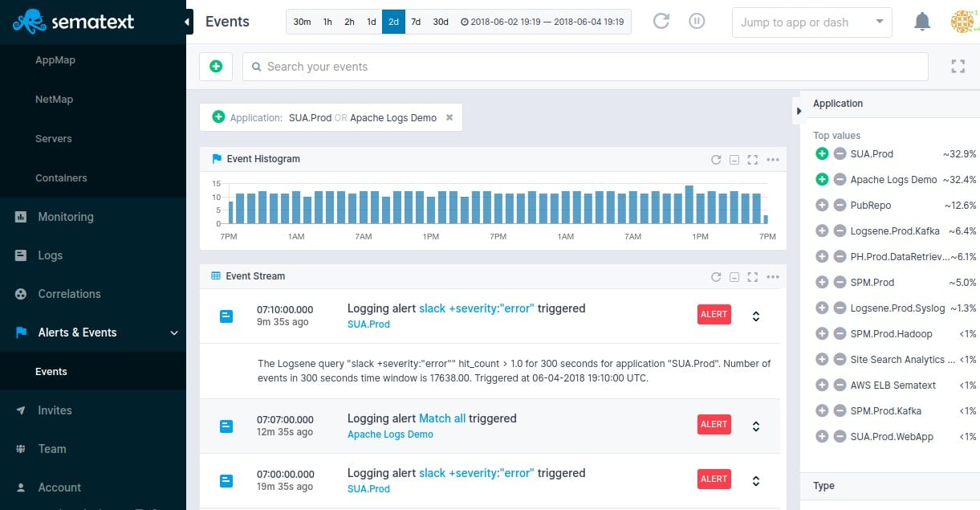Minimize the Event Histogram panel
The image size is (980, 510).
tap(734, 160)
